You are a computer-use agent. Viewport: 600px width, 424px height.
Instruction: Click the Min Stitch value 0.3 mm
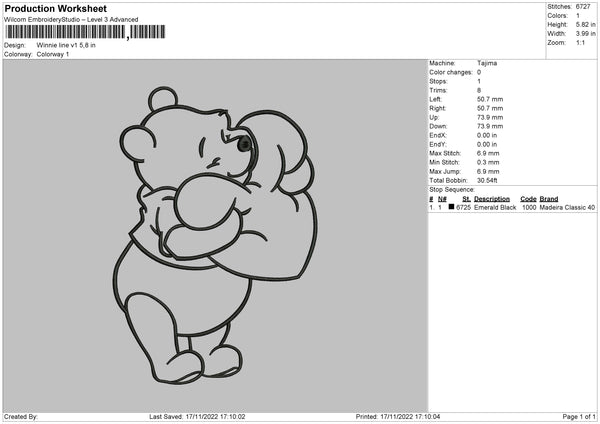pyautogui.click(x=488, y=163)
